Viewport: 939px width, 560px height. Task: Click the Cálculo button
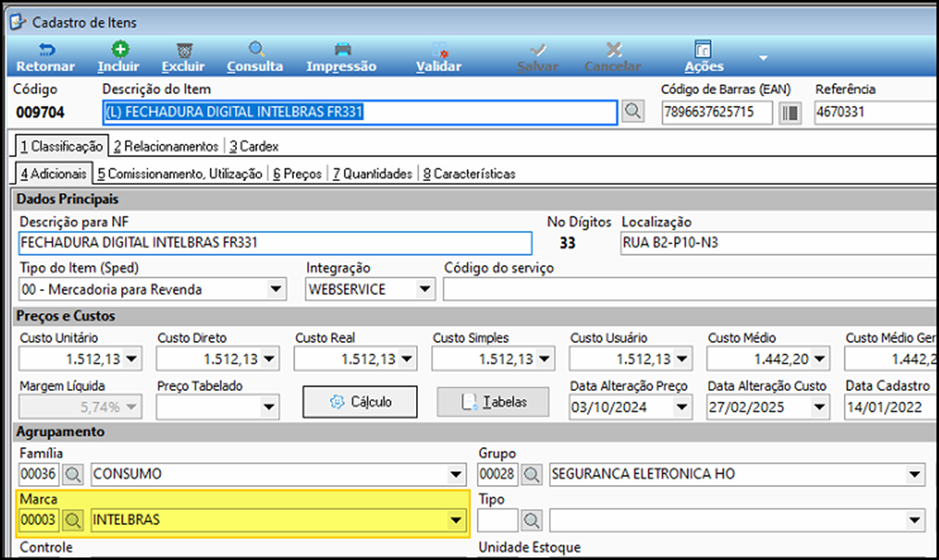coord(360,402)
